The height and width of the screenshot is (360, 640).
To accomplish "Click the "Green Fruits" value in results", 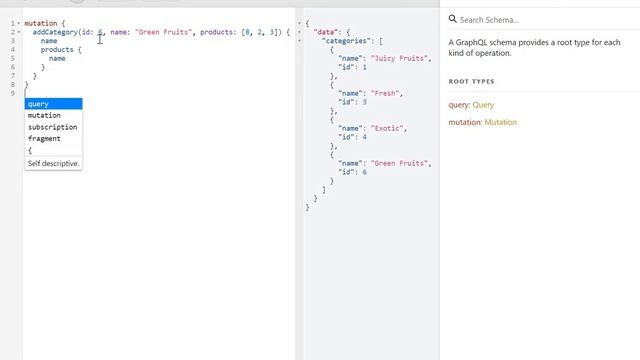I will pos(399,163).
